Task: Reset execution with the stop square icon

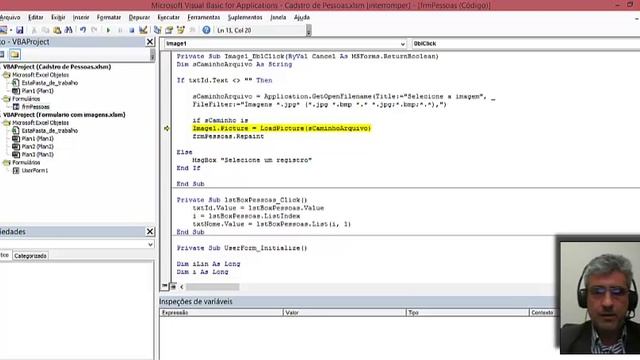Action: [x=131, y=30]
